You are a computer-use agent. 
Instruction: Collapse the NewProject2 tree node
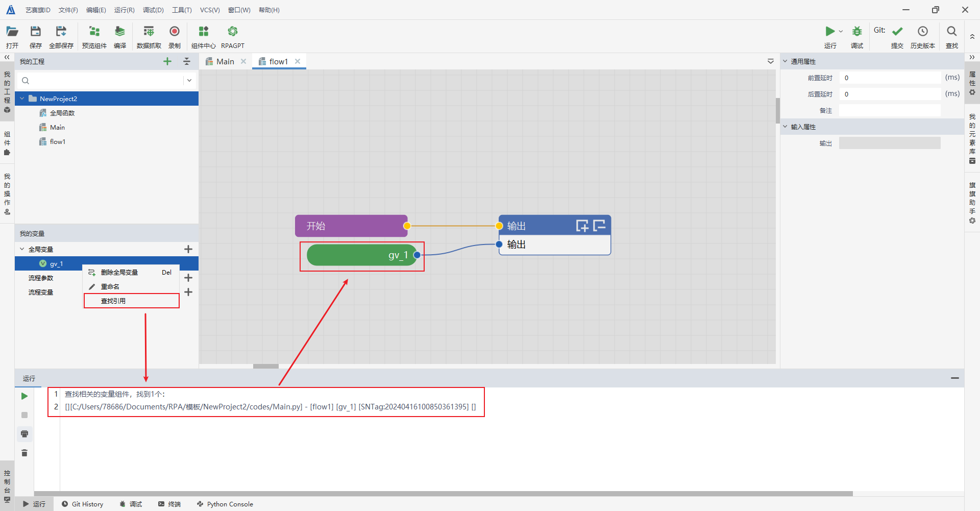pos(22,99)
